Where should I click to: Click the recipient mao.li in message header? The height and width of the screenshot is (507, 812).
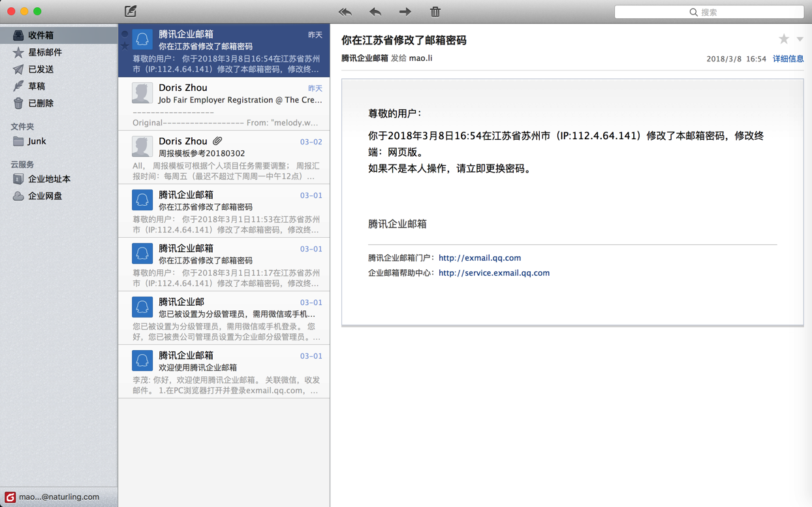tap(420, 58)
